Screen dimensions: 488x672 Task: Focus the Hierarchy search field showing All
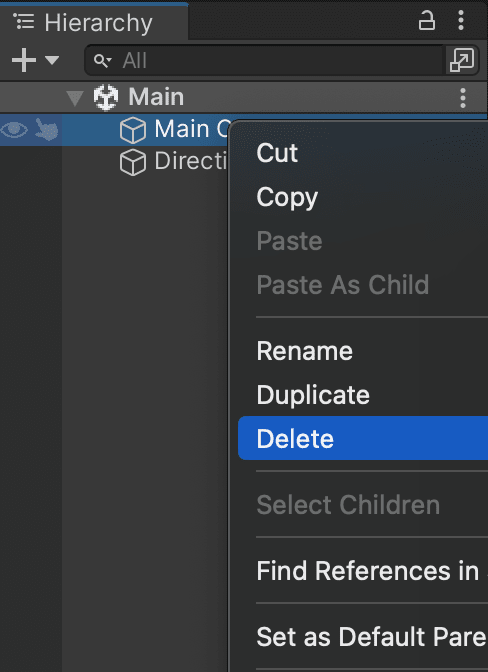click(263, 60)
